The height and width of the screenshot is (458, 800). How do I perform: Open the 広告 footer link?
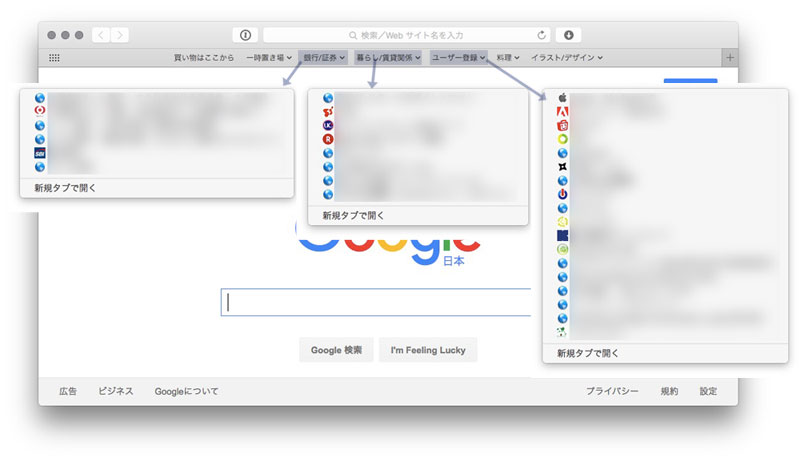coord(68,391)
